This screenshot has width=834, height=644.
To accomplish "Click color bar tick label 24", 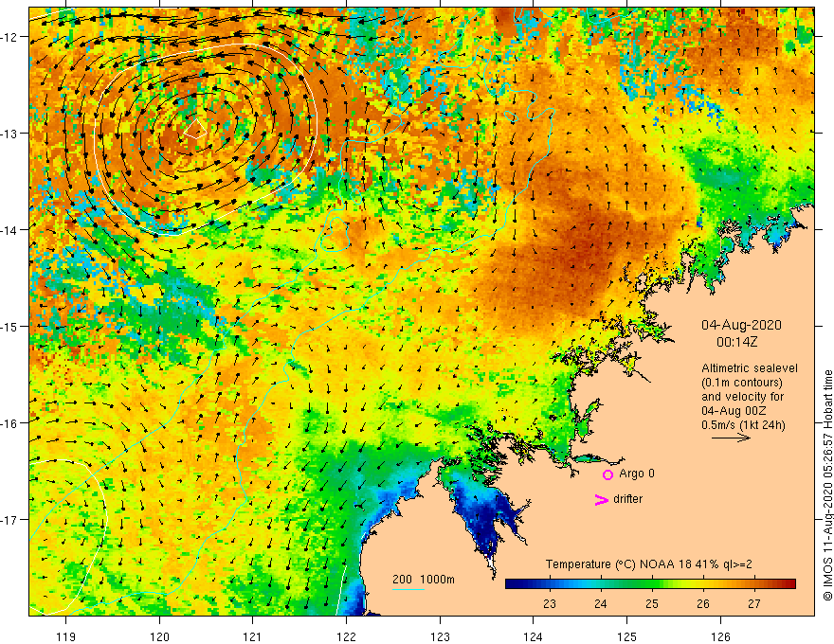I will click(601, 604).
